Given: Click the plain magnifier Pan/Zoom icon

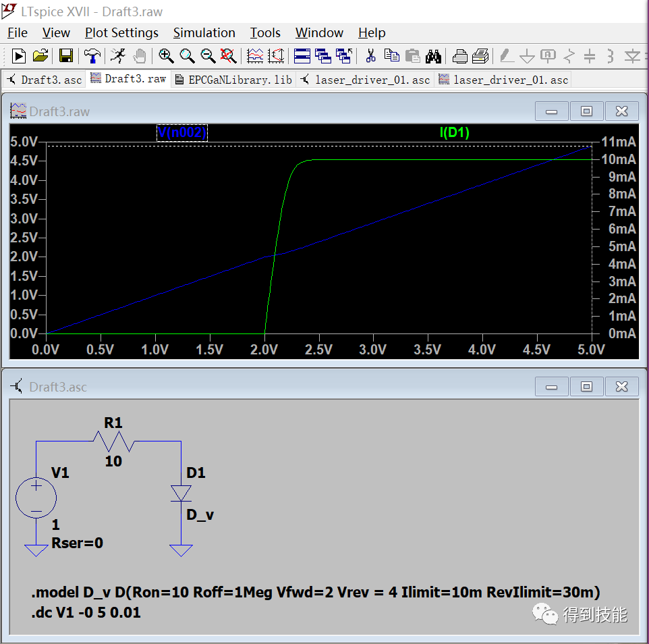Looking at the screenshot, I should [187, 55].
